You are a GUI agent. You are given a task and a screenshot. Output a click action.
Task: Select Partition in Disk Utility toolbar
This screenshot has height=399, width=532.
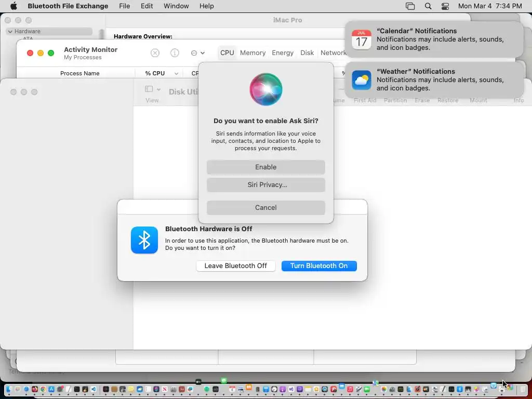[395, 100]
